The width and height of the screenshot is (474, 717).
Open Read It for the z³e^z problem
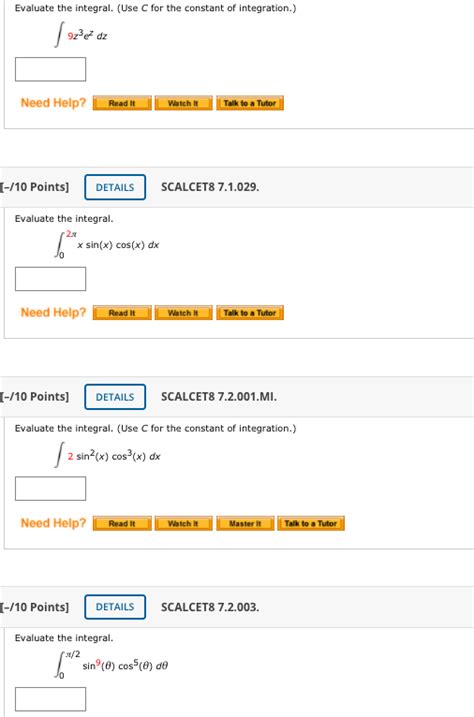pyautogui.click(x=122, y=103)
